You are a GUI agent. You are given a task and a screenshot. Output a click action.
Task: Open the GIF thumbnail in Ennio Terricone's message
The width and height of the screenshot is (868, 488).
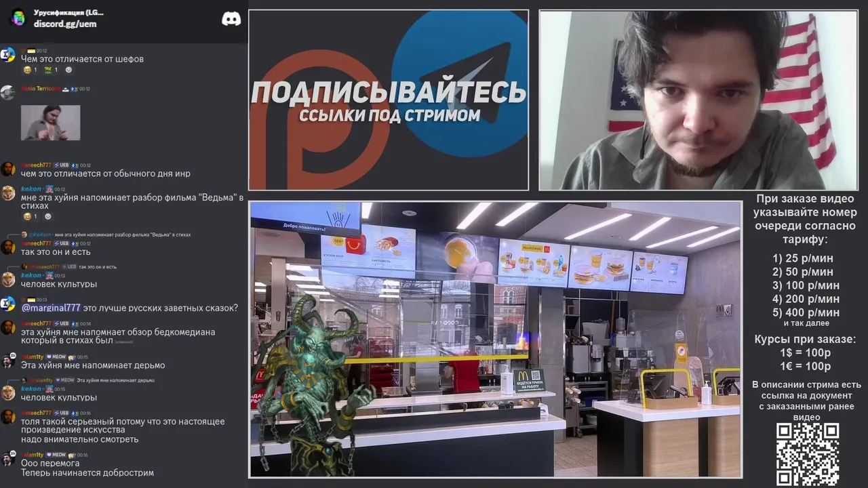point(50,123)
